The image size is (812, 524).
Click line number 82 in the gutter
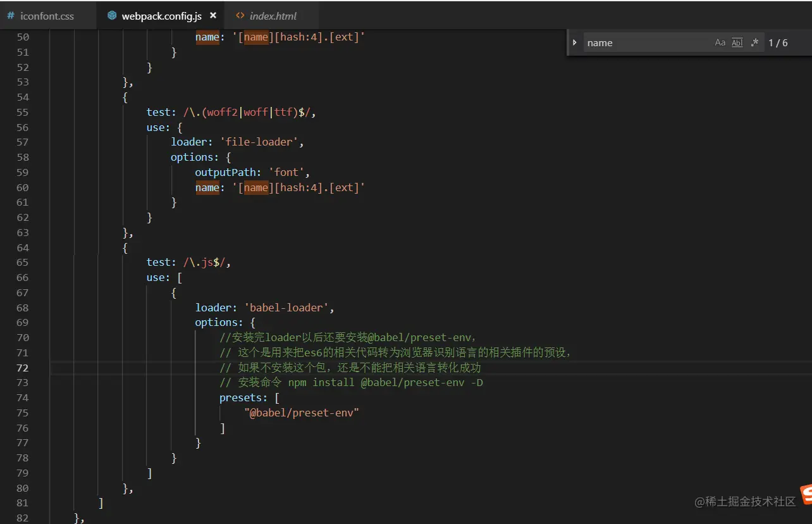[22, 518]
